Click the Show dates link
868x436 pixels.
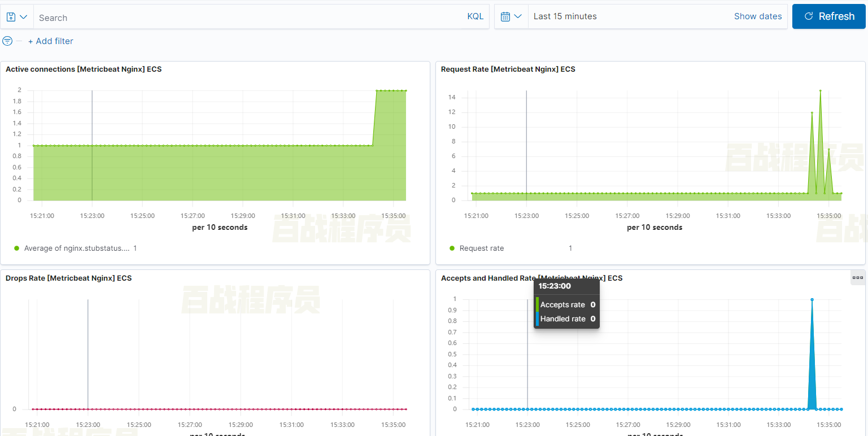(758, 16)
